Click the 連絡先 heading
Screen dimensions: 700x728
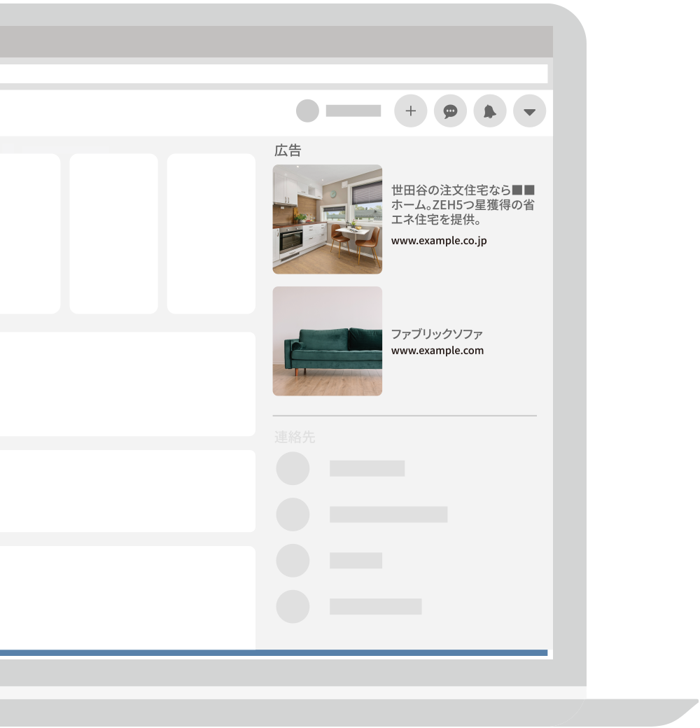click(295, 437)
